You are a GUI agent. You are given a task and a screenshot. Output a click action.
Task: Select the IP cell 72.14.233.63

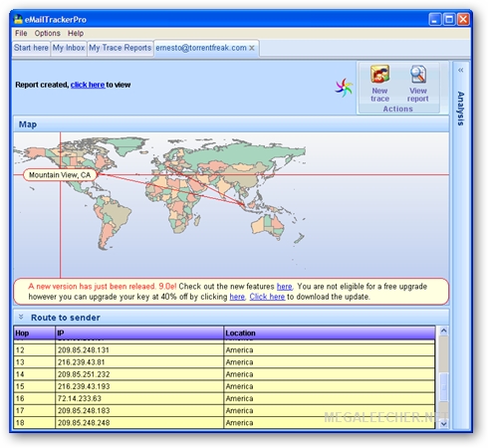coord(139,398)
